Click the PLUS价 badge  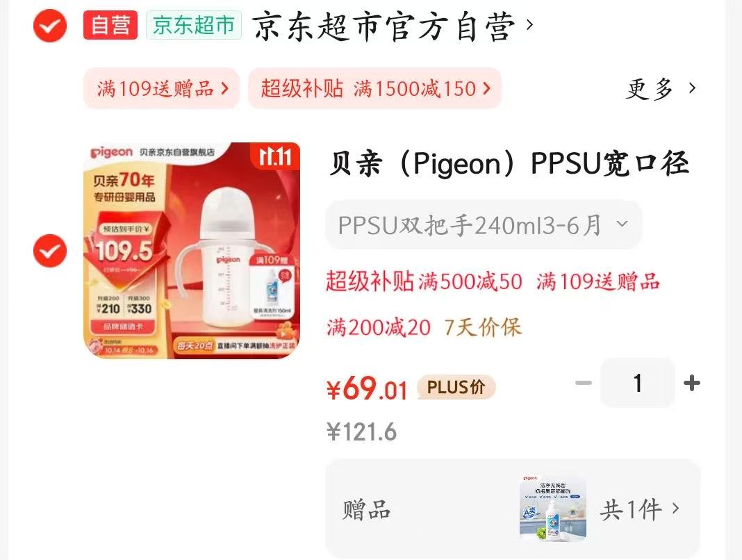pyautogui.click(x=456, y=387)
